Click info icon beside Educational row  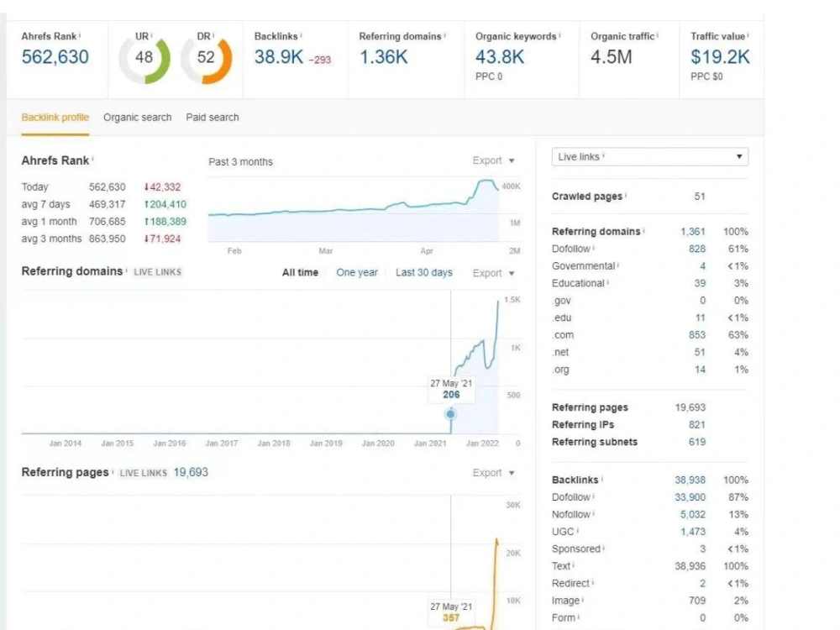pos(607,281)
